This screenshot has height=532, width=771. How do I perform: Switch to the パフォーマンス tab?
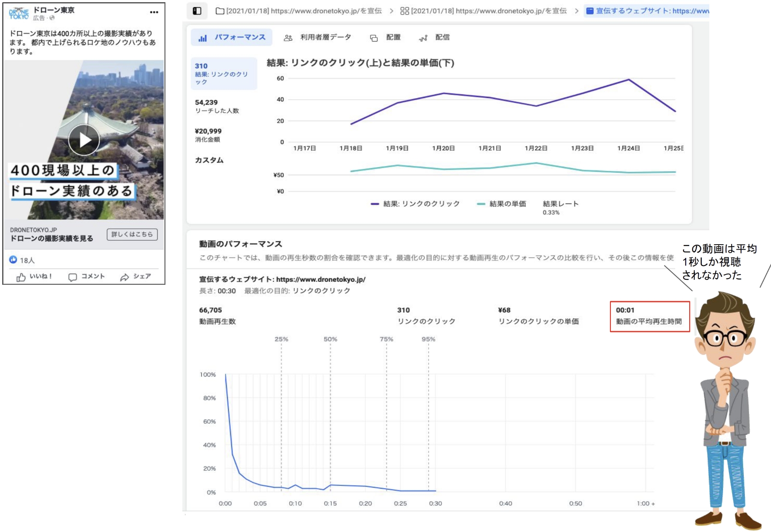(232, 38)
